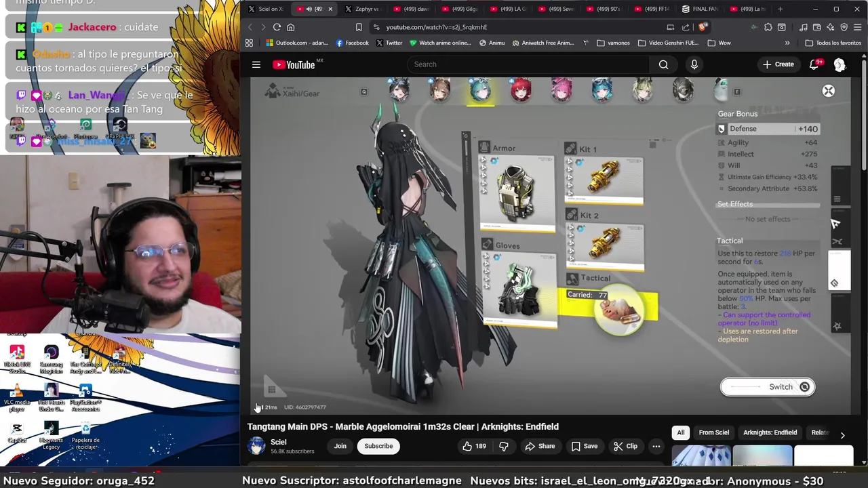Click the Brave shields icon in address bar

tap(703, 27)
